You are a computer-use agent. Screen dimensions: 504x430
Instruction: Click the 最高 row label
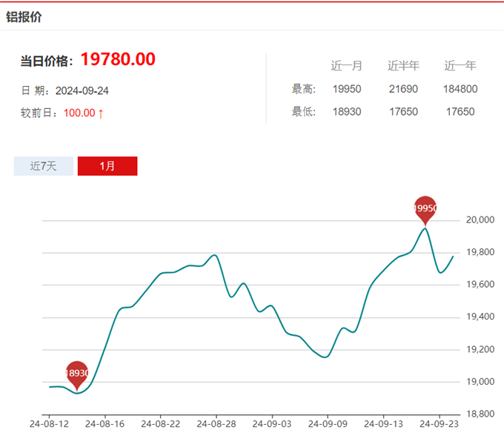[304, 89]
